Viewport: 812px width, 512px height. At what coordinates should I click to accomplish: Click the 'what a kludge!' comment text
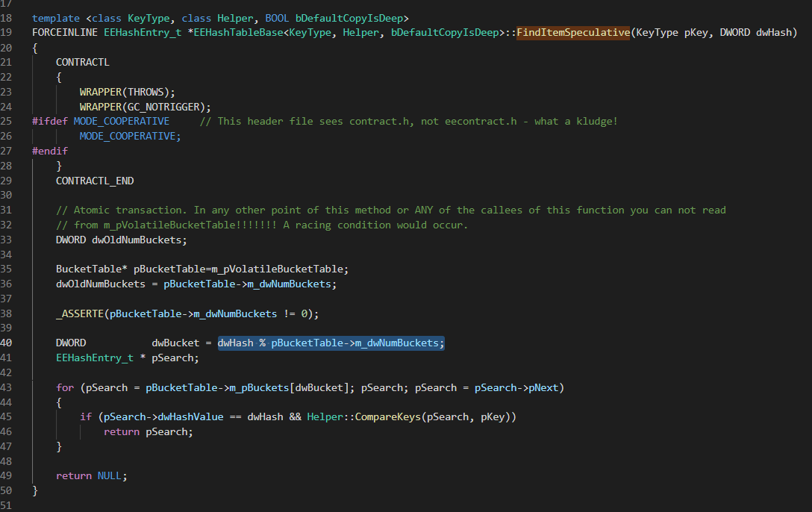pos(576,121)
